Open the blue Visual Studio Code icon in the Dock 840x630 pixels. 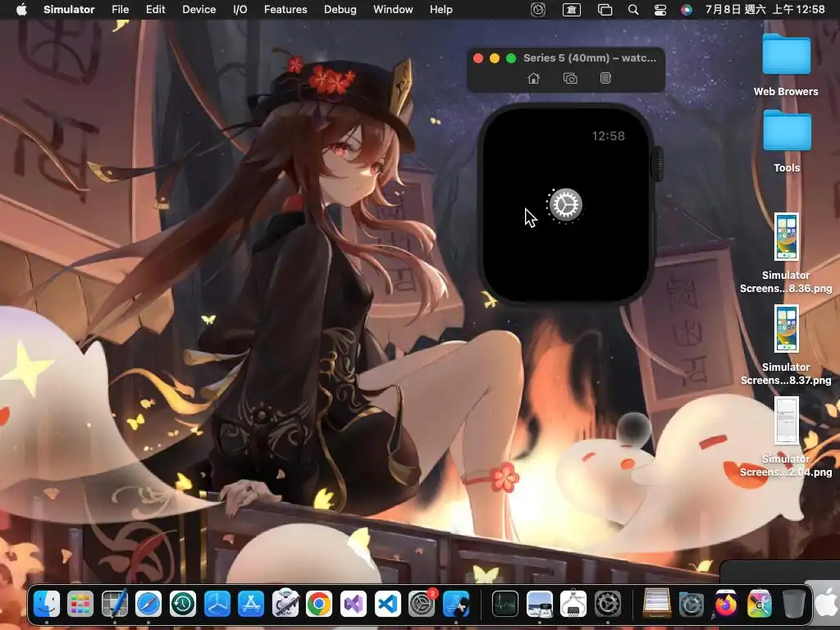(387, 604)
